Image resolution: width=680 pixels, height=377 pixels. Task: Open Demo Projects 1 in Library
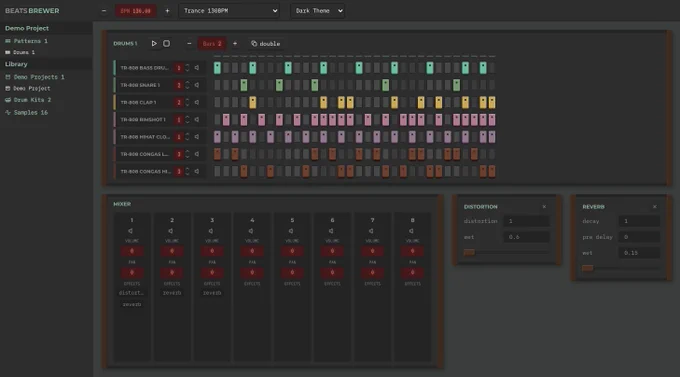(35, 77)
